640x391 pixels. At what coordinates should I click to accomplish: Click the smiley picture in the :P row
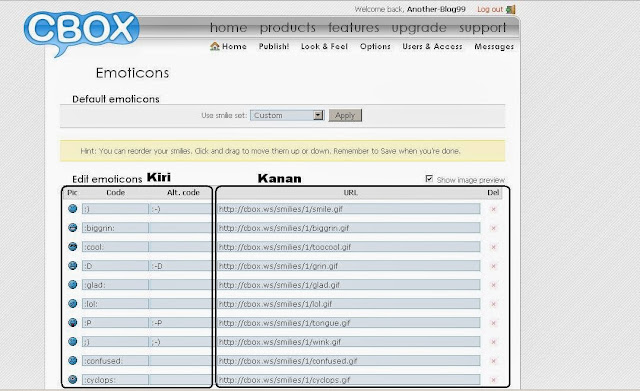(x=73, y=322)
